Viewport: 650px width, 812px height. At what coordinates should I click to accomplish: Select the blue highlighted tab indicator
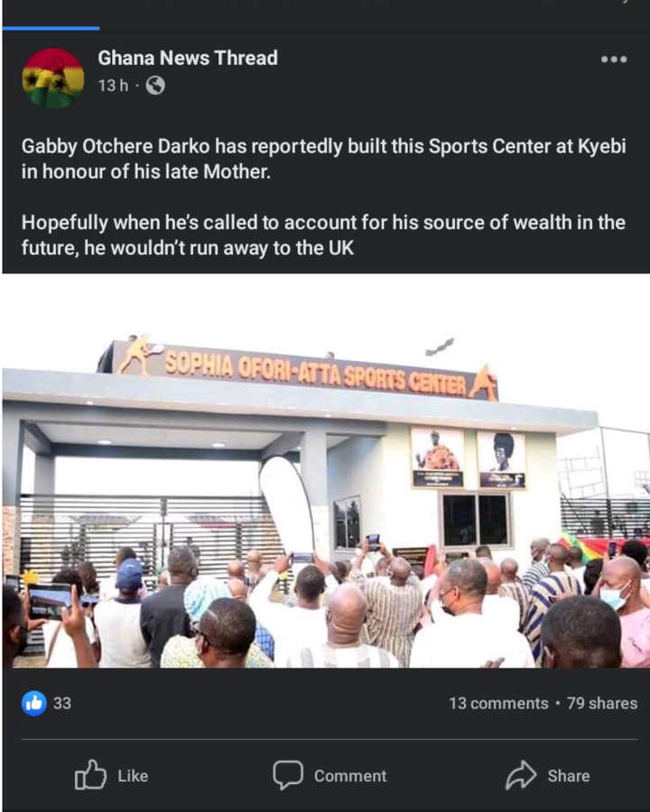pyautogui.click(x=51, y=29)
